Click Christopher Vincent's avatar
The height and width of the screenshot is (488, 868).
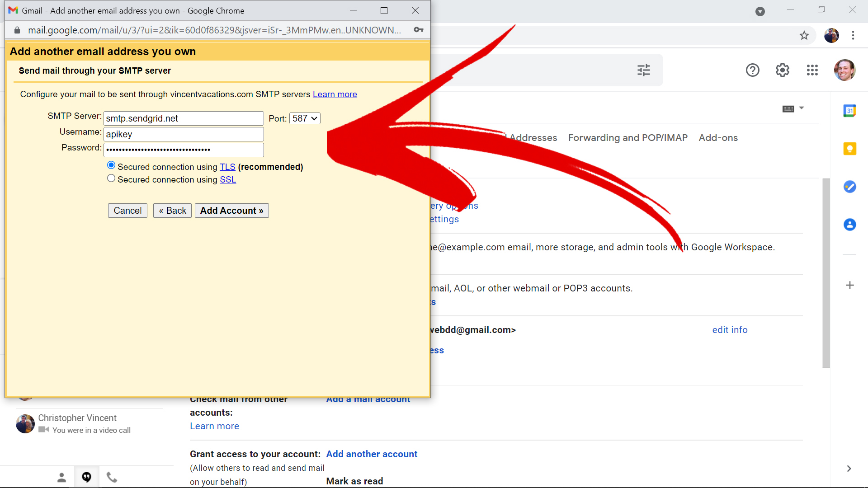25,424
